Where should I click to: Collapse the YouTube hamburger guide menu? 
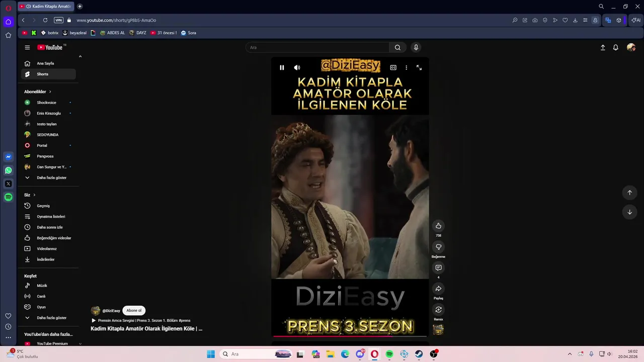tap(27, 47)
